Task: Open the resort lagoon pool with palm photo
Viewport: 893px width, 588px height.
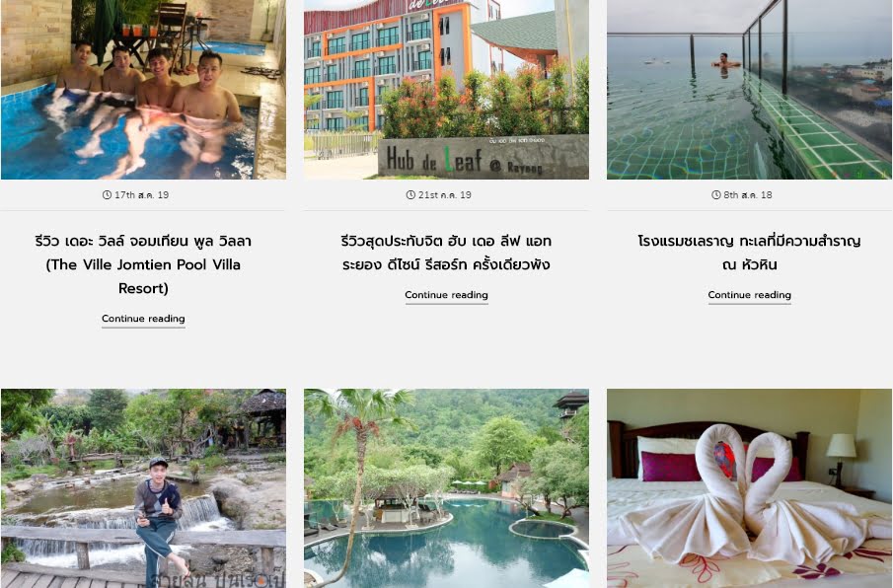Action: (446, 488)
